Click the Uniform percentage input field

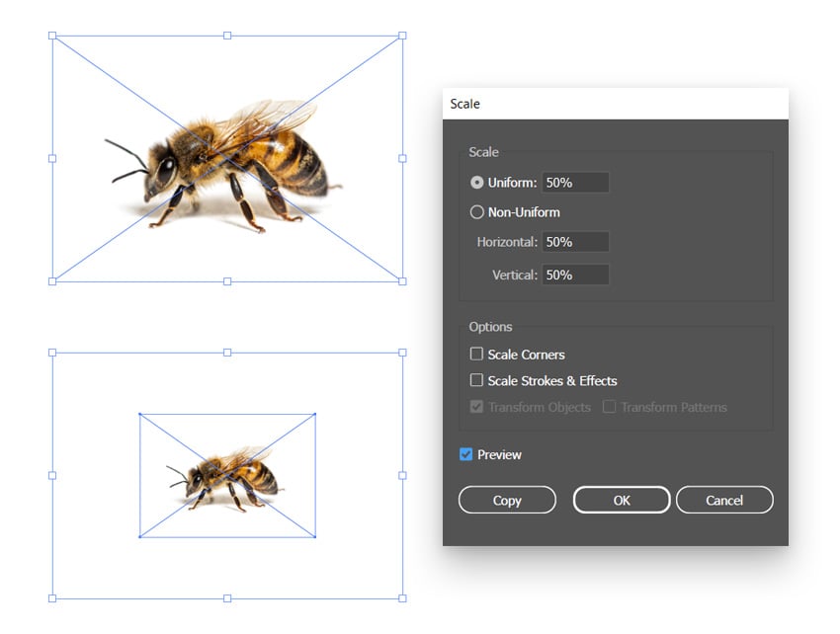[575, 183]
